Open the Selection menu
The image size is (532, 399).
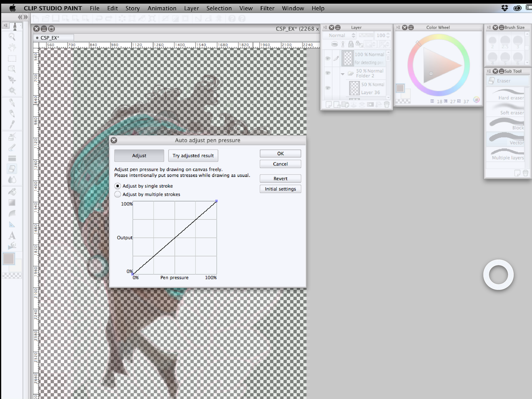tap(219, 8)
